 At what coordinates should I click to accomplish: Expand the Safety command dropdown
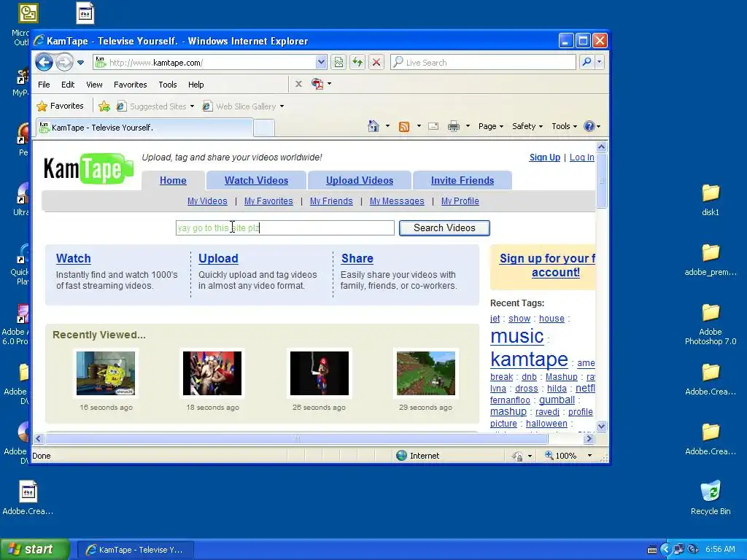point(527,126)
